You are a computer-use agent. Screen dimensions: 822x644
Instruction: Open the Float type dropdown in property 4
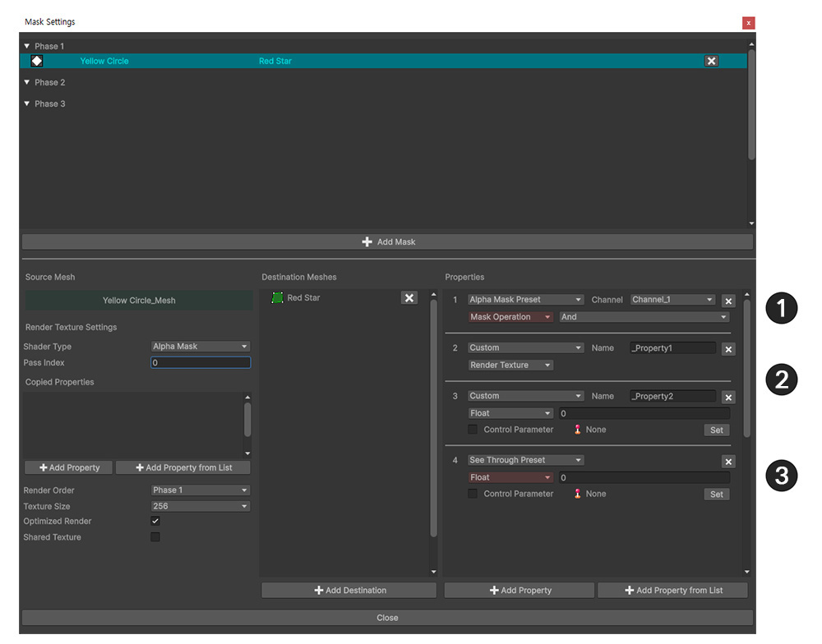[x=510, y=477]
